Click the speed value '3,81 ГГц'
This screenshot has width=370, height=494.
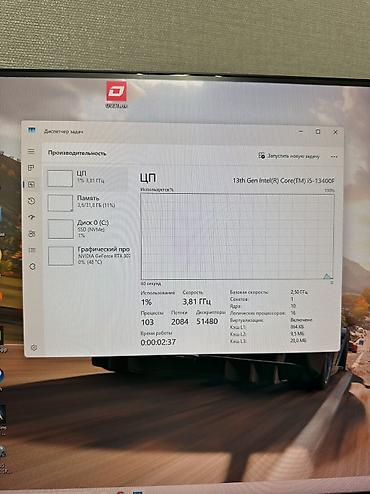(x=196, y=302)
